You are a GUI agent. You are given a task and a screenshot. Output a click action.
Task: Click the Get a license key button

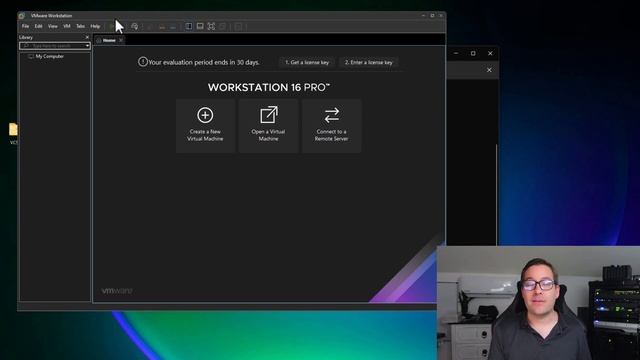(307, 62)
